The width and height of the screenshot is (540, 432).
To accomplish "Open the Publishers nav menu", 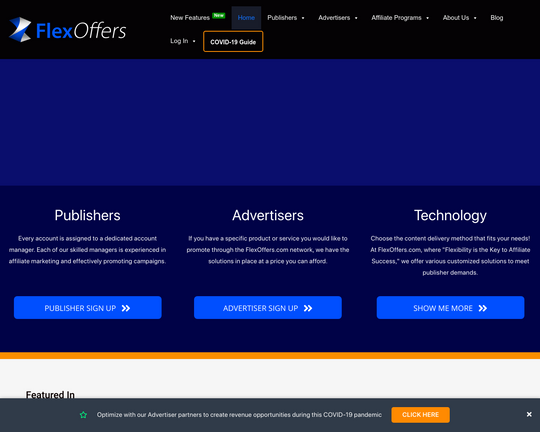I will [282, 18].
